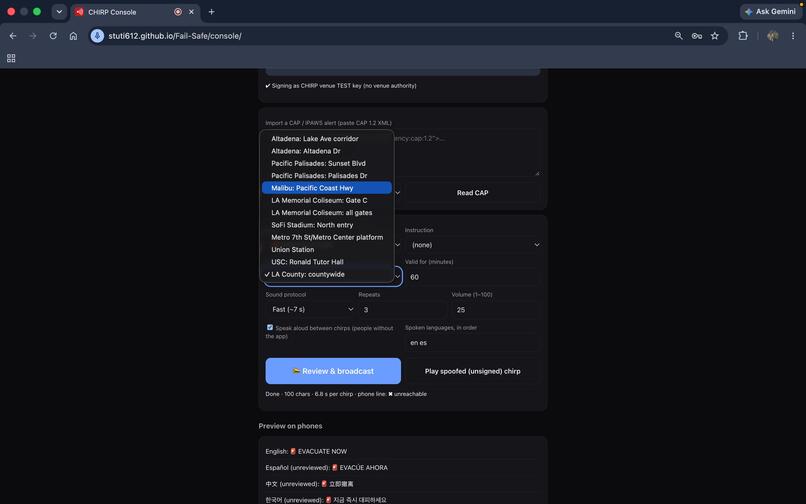Click the Repeats input field
This screenshot has height=504, width=806.
(402, 310)
